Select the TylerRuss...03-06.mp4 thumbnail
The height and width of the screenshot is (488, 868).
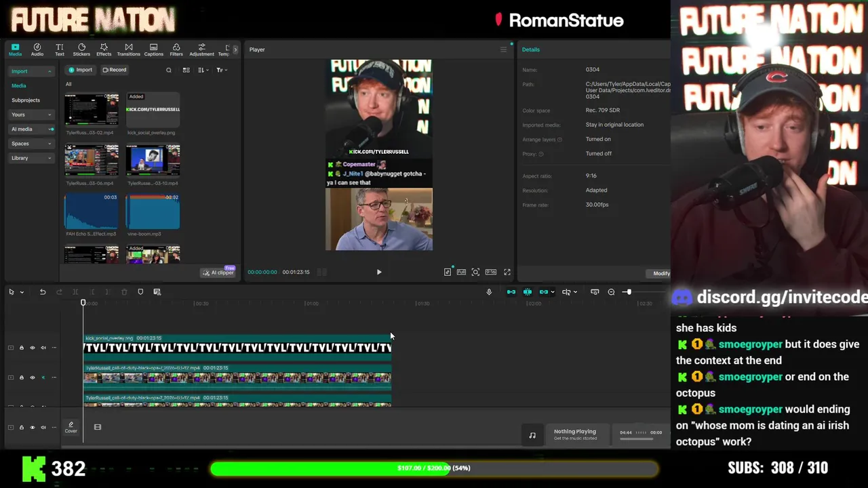tap(92, 160)
